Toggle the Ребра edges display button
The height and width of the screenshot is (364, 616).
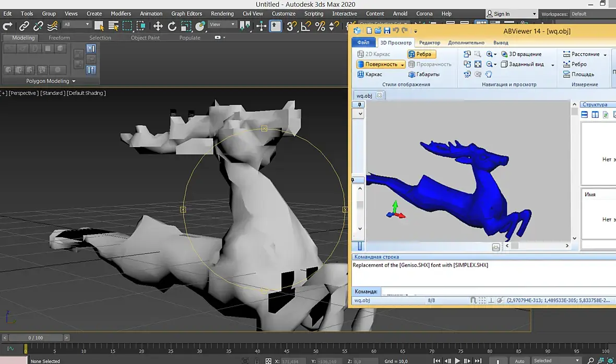pyautogui.click(x=421, y=54)
